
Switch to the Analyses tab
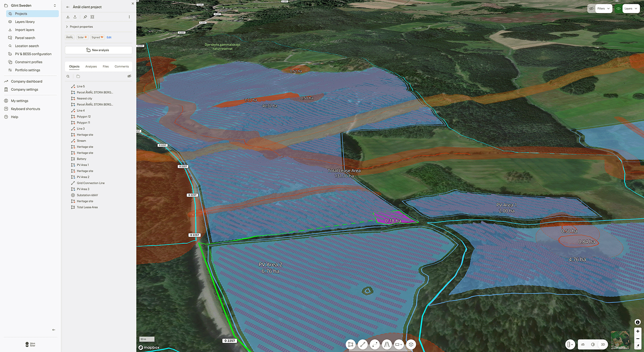[x=91, y=66]
